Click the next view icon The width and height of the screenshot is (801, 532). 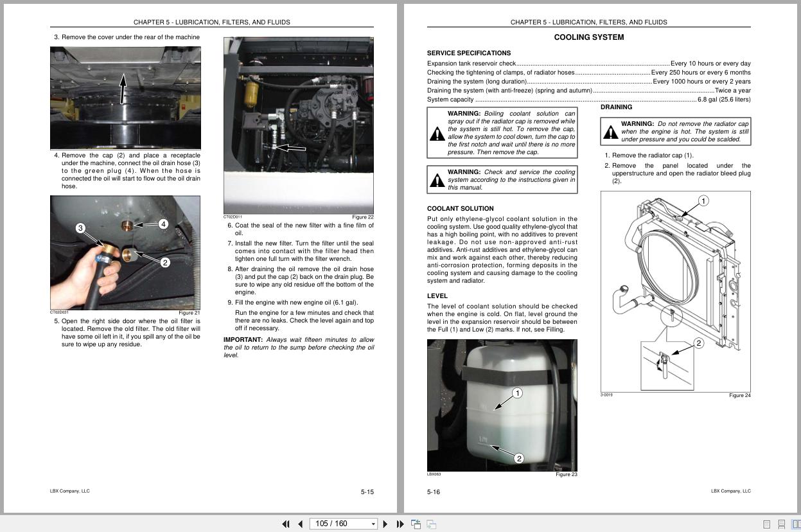(x=432, y=524)
